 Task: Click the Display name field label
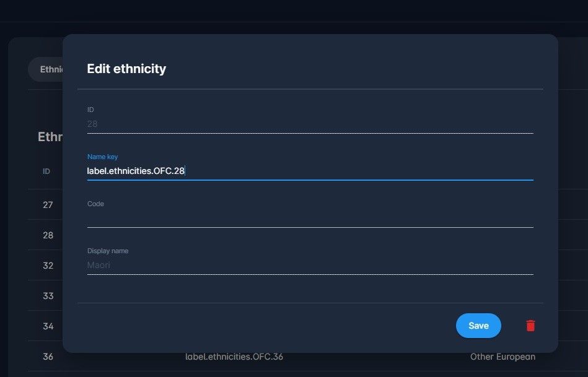click(108, 251)
